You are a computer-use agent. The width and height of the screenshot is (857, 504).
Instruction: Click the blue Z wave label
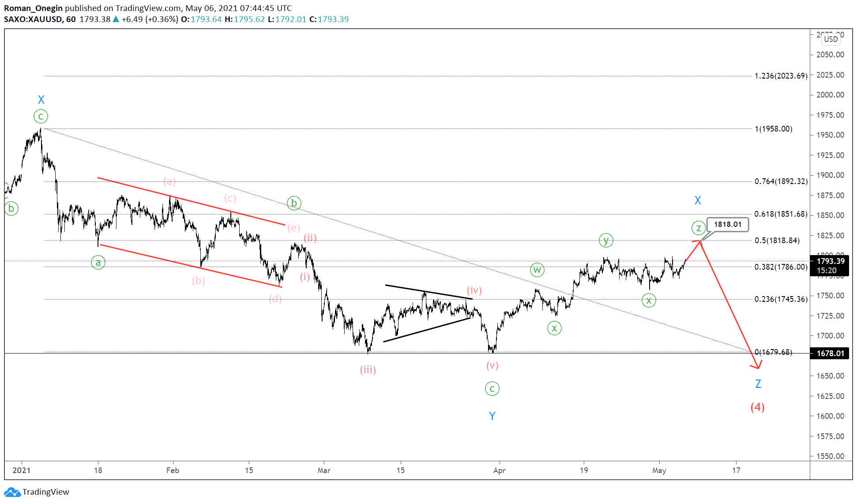pyautogui.click(x=758, y=384)
